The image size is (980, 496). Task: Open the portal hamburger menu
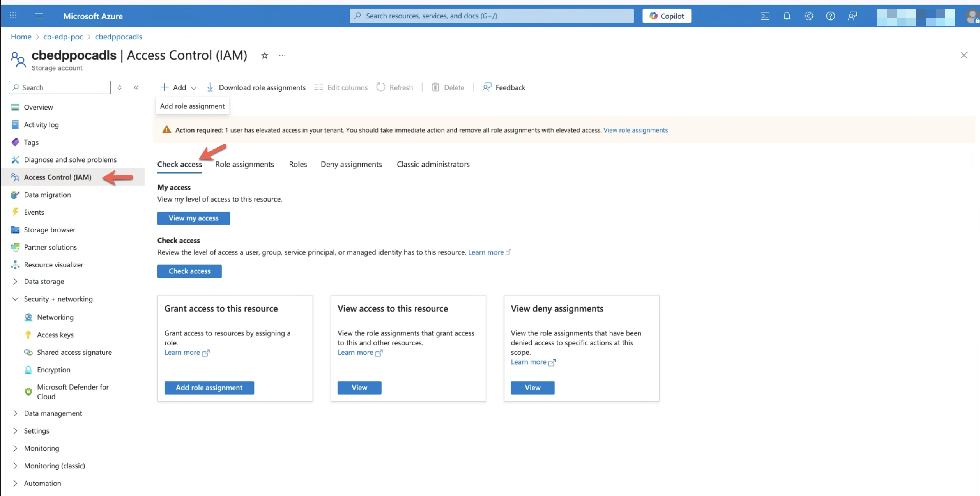click(39, 16)
